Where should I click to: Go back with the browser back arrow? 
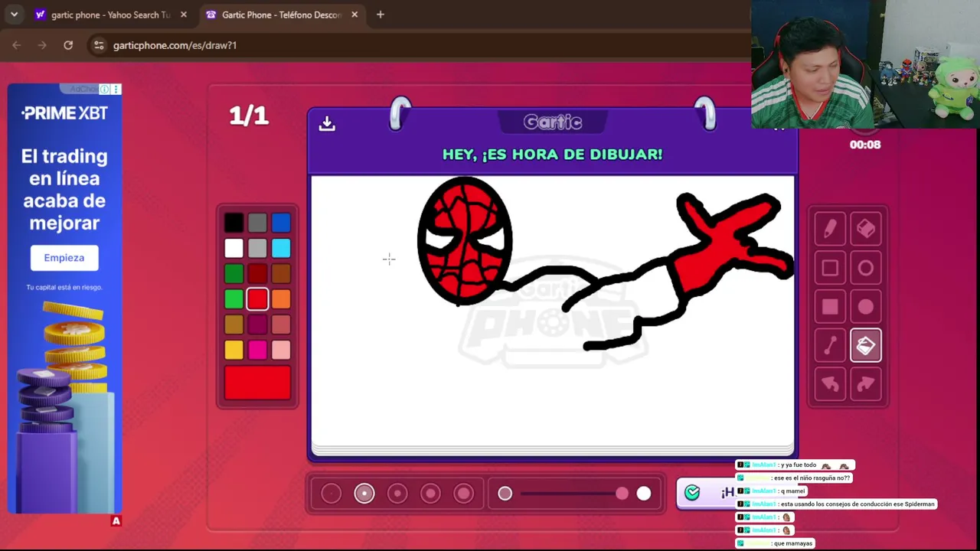pyautogui.click(x=16, y=45)
